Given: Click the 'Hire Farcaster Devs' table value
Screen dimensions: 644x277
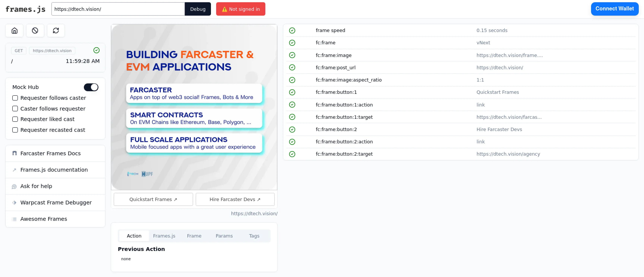Looking at the screenshot, I should click(x=499, y=129).
